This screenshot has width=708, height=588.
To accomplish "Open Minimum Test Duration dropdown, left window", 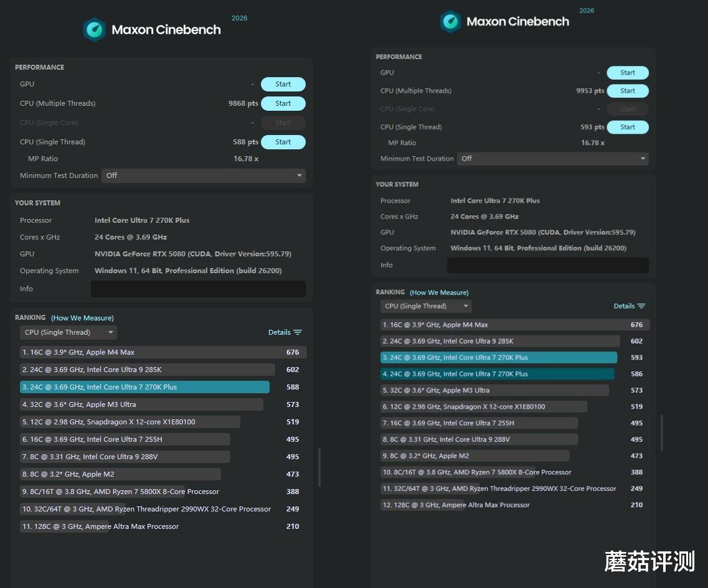I will (x=204, y=175).
